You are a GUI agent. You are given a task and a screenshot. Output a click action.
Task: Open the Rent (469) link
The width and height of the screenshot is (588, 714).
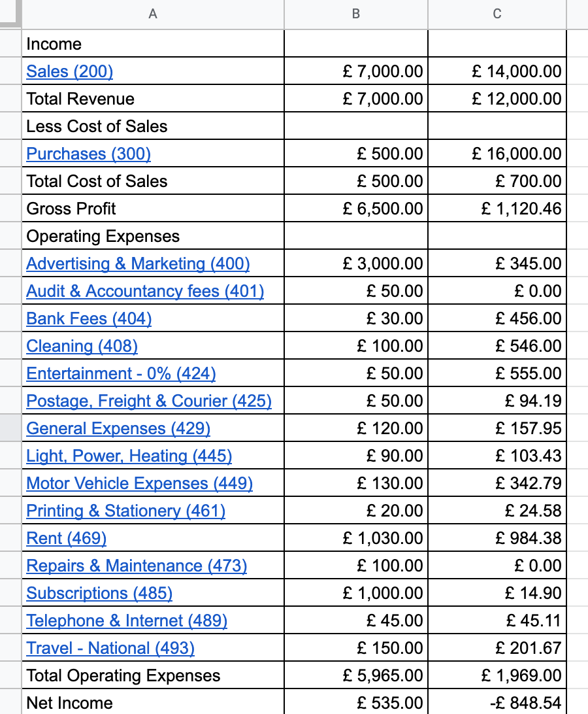[x=67, y=538]
